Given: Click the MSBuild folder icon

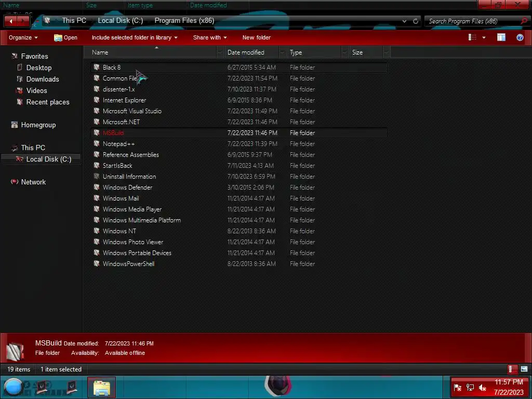Looking at the screenshot, I should click(96, 132).
